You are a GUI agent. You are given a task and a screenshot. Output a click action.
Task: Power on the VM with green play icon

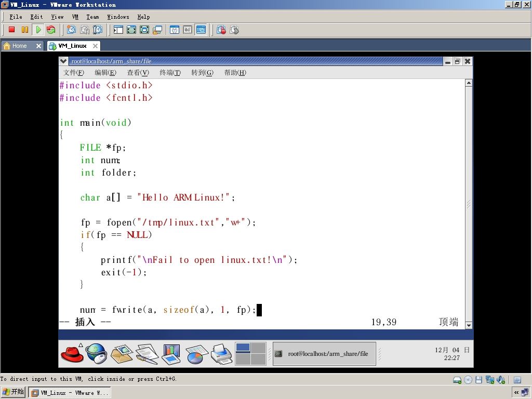point(38,30)
